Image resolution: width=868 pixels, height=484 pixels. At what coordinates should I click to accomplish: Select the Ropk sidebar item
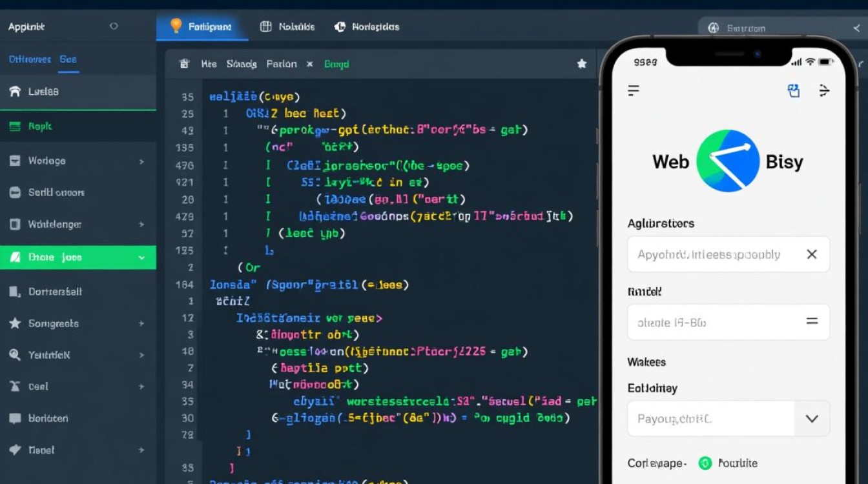[x=39, y=126]
